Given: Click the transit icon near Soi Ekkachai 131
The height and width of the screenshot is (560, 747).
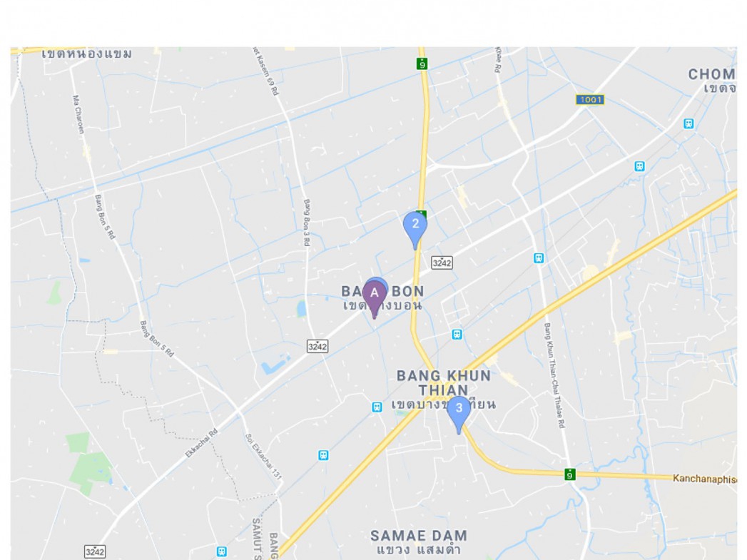Looking at the screenshot, I should 323,455.
